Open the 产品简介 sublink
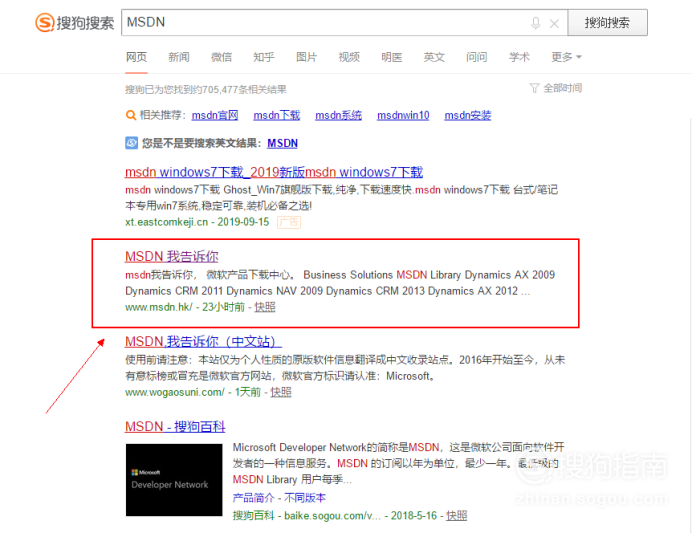This screenshot has width=692, height=533. [x=253, y=498]
